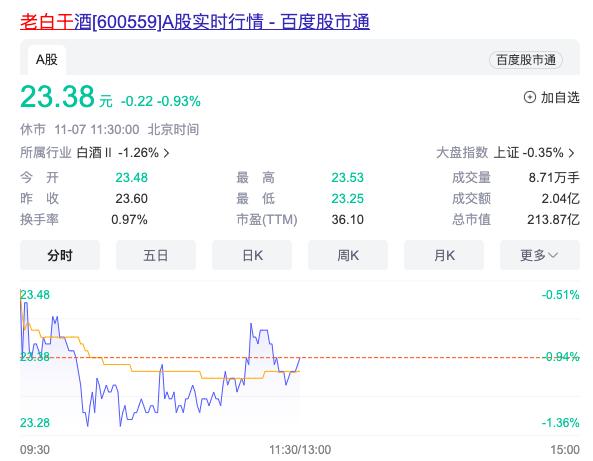The width and height of the screenshot is (593, 461).
Task: Expand the chevron after -1.26%
Action: 166,153
